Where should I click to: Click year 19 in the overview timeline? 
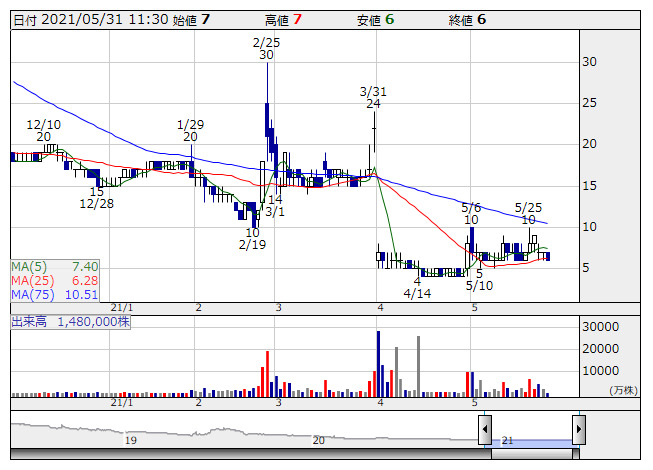pos(129,440)
